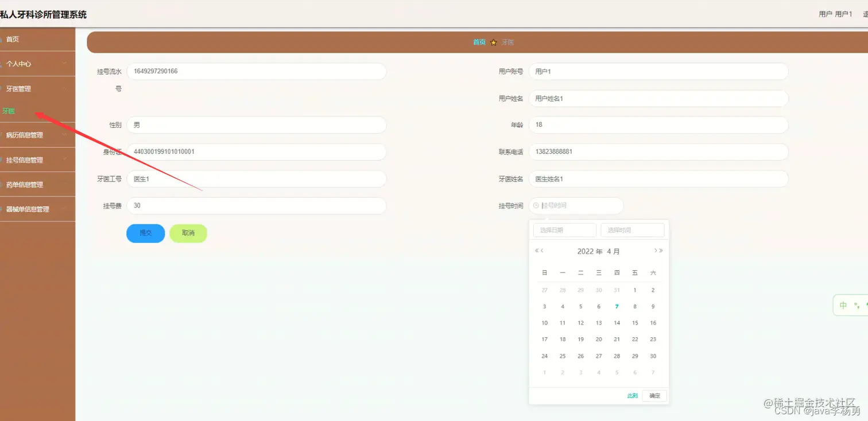Expand the 挂号信息管理 sidebar arrow
This screenshot has height=421, width=868.
65,159
